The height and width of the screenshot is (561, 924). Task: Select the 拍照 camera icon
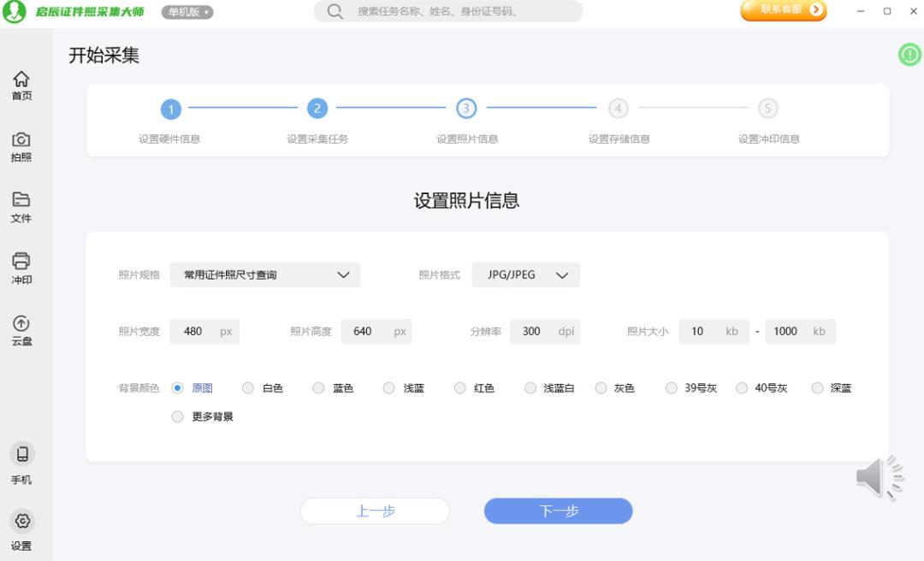[21, 140]
